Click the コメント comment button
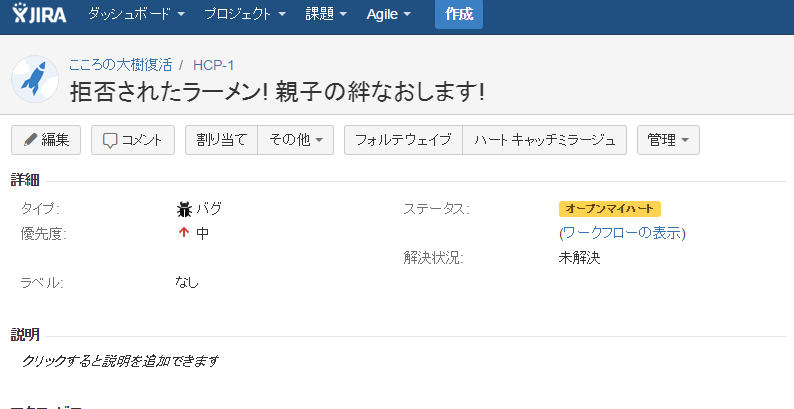 (x=133, y=140)
